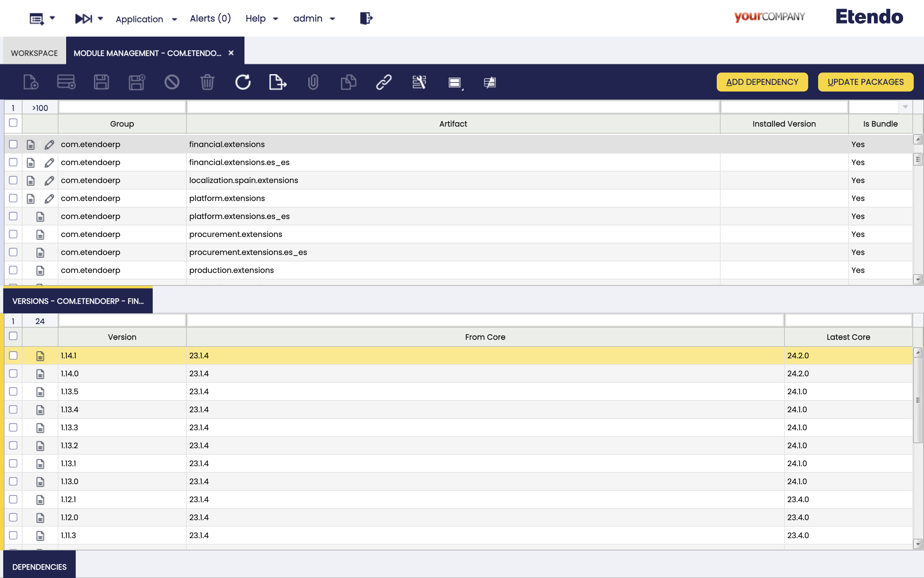This screenshot has height=578, width=924.
Task: Check the platform.extensions.es_es row checkbox
Action: (x=13, y=216)
